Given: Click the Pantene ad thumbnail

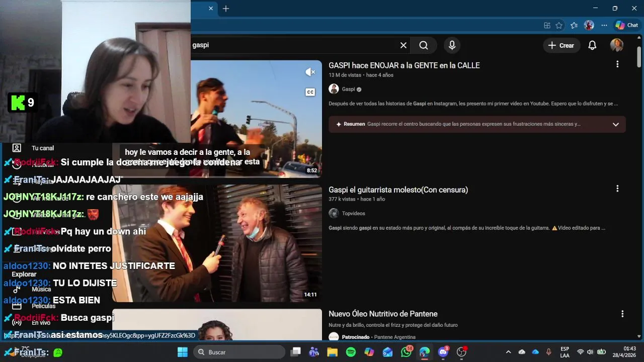Looking at the screenshot, I should (x=217, y=325).
